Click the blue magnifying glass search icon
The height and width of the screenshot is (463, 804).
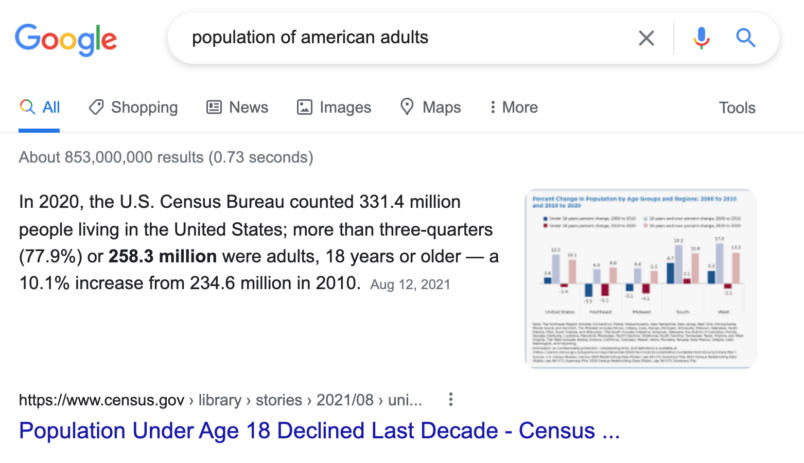746,38
